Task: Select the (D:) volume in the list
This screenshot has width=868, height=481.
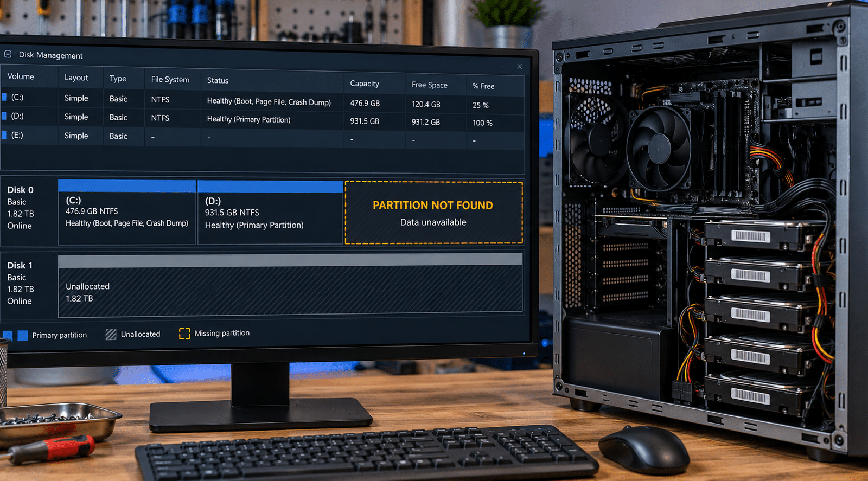Action: coord(17,116)
